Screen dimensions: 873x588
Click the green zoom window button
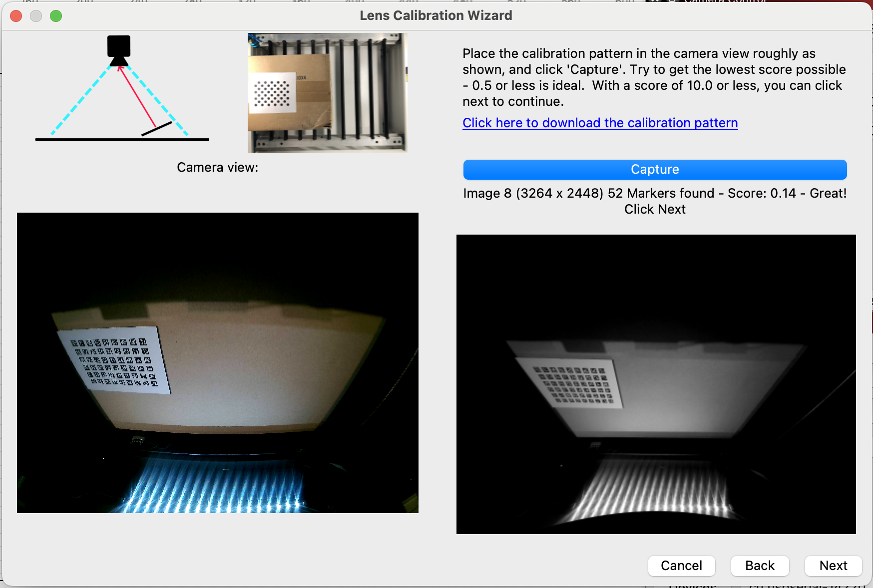pos(56,16)
